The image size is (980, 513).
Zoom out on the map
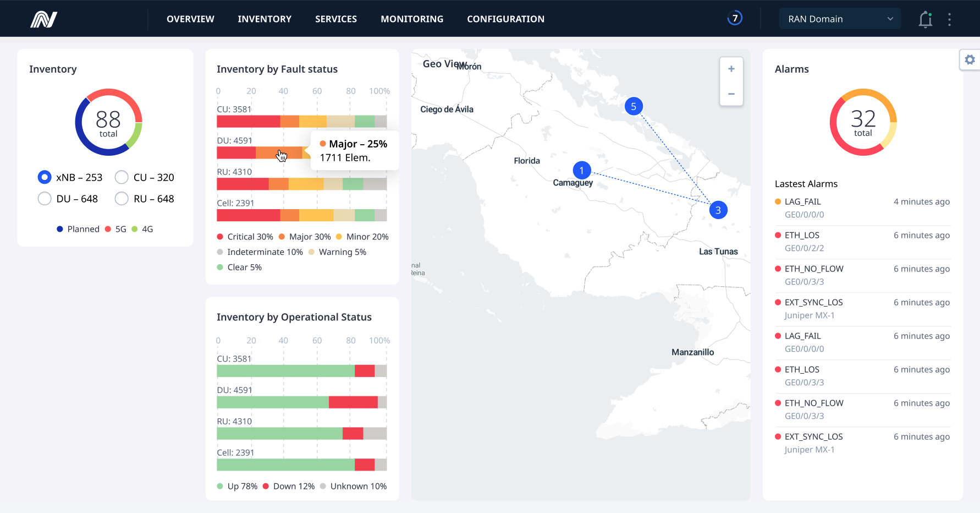(x=731, y=94)
